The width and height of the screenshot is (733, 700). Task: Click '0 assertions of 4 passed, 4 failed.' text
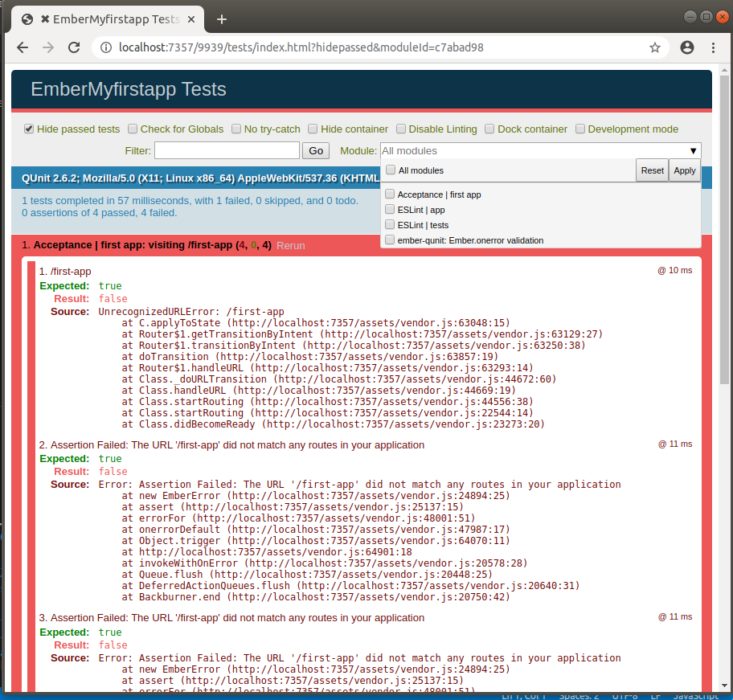99,213
